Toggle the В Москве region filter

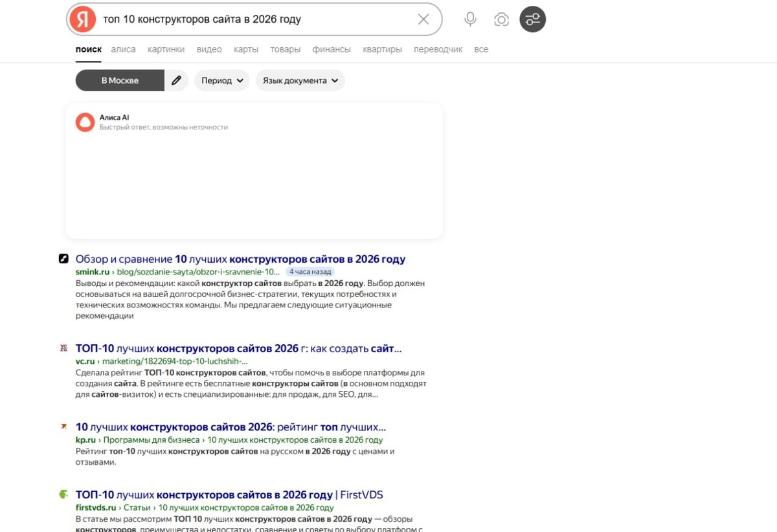coord(120,80)
